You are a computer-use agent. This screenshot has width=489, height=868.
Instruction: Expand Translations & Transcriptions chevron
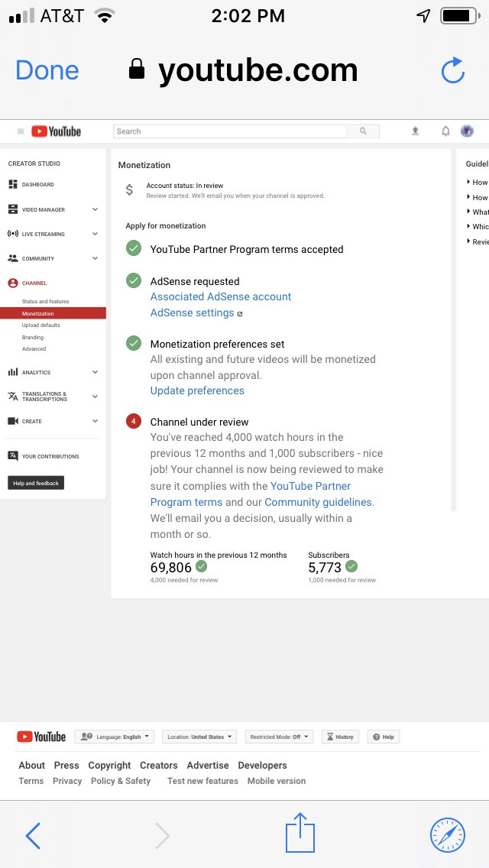(96, 397)
